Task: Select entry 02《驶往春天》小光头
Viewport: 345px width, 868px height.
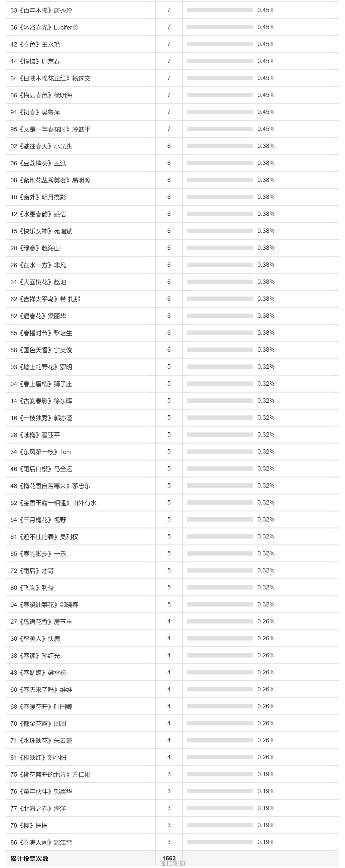Action: (x=41, y=146)
